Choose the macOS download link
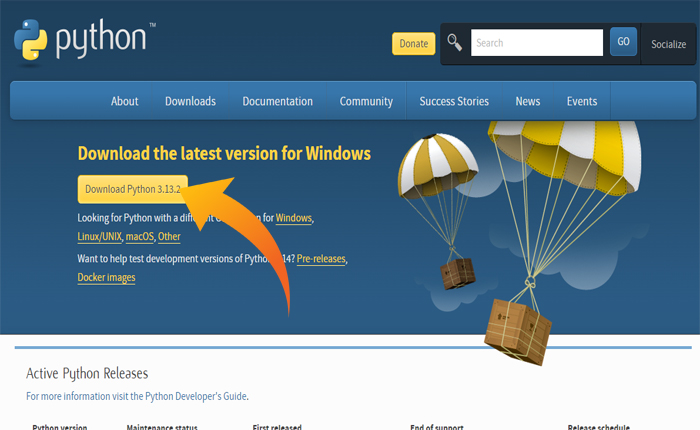 (x=139, y=237)
